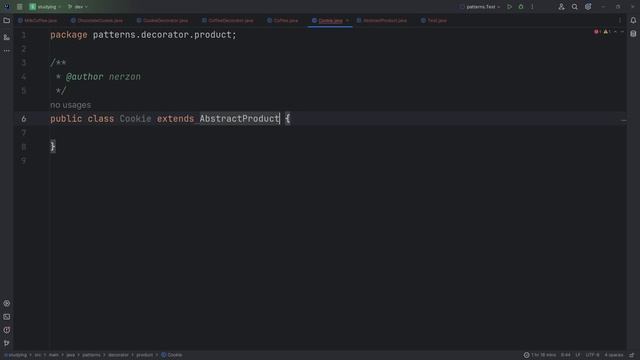The image size is (640, 360).
Task: Run the patterns.Test configuration
Action: [x=509, y=7]
